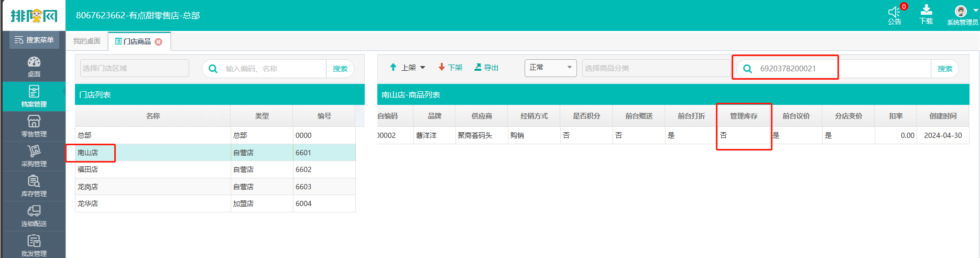Go to 桌面 dashboard in sidebar
Viewport: 980px width, 258px height.
click(x=34, y=67)
